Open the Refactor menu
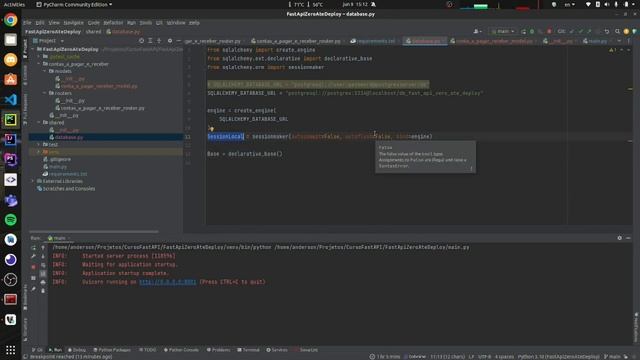Image resolution: width=640 pixels, height=360 pixels. tap(113, 23)
